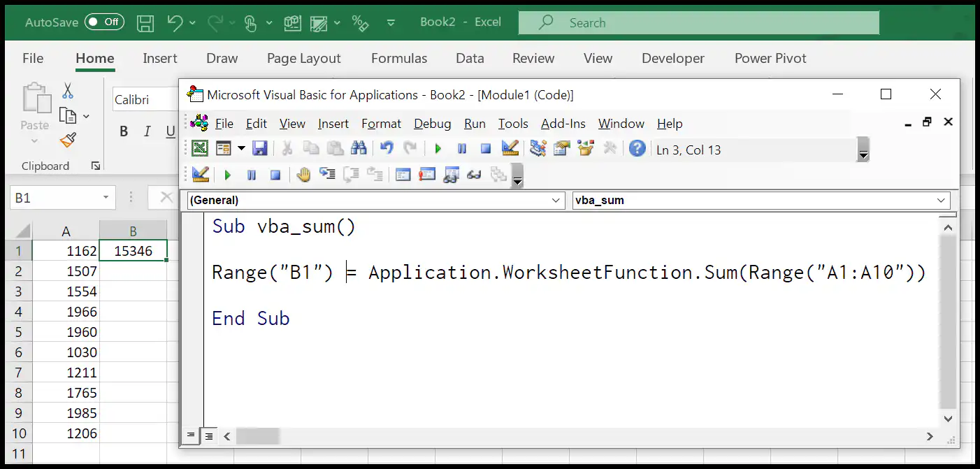Toggle AutoSave switch in Excel
Viewport: 980px width, 469px height.
pyautogui.click(x=103, y=22)
